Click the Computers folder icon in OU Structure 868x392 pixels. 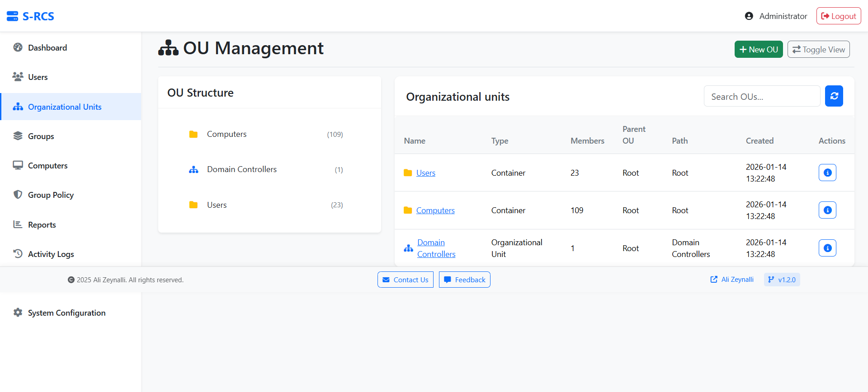click(x=193, y=134)
